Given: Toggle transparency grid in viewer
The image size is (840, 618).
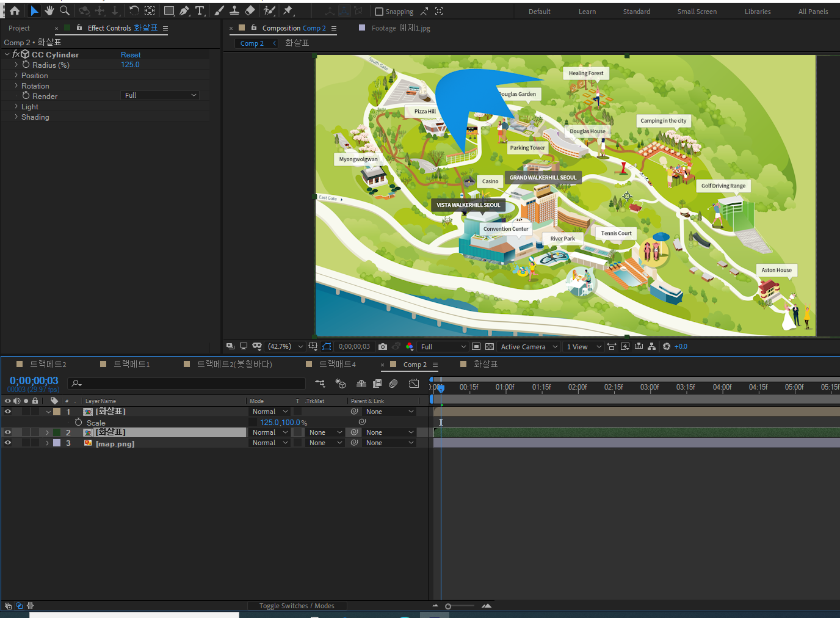Looking at the screenshot, I should click(490, 346).
